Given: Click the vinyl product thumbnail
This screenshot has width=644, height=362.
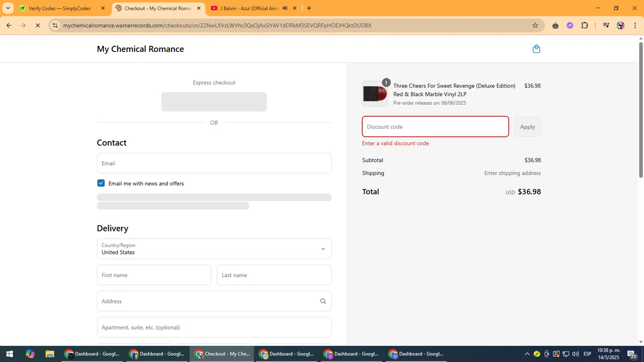Looking at the screenshot, I should [375, 94].
